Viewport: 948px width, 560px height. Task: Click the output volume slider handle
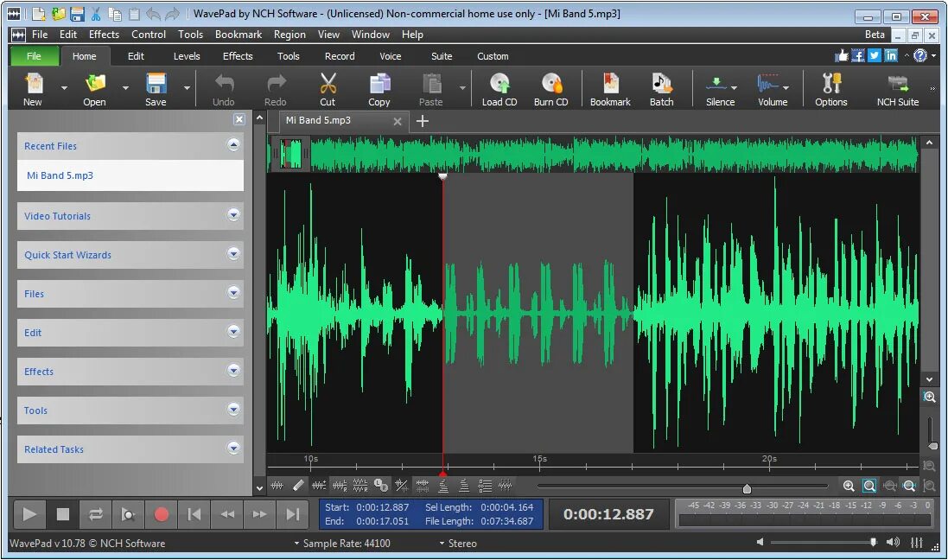pos(873,543)
